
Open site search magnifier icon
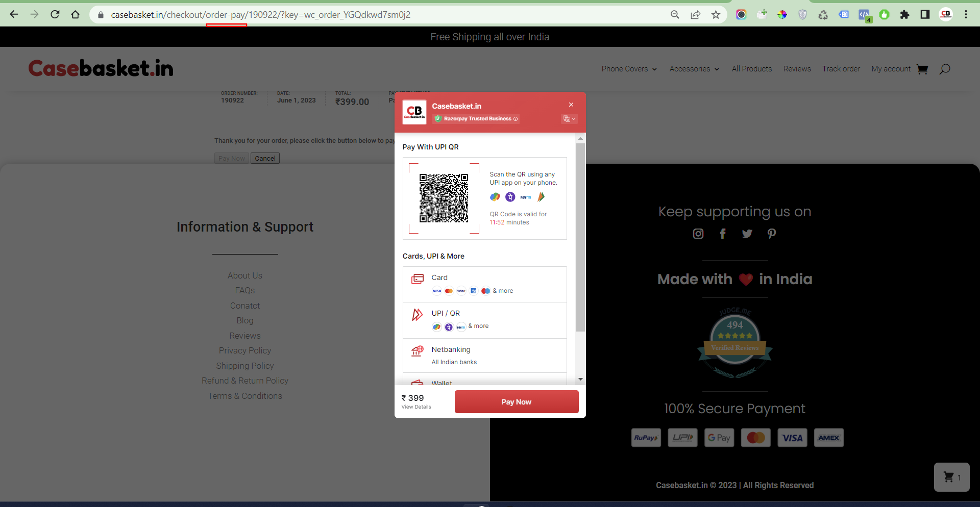tap(945, 69)
